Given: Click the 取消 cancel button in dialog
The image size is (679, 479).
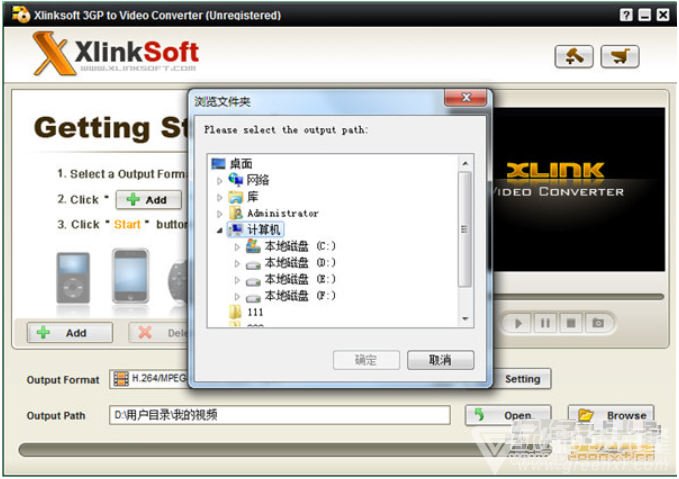Looking at the screenshot, I should [440, 360].
